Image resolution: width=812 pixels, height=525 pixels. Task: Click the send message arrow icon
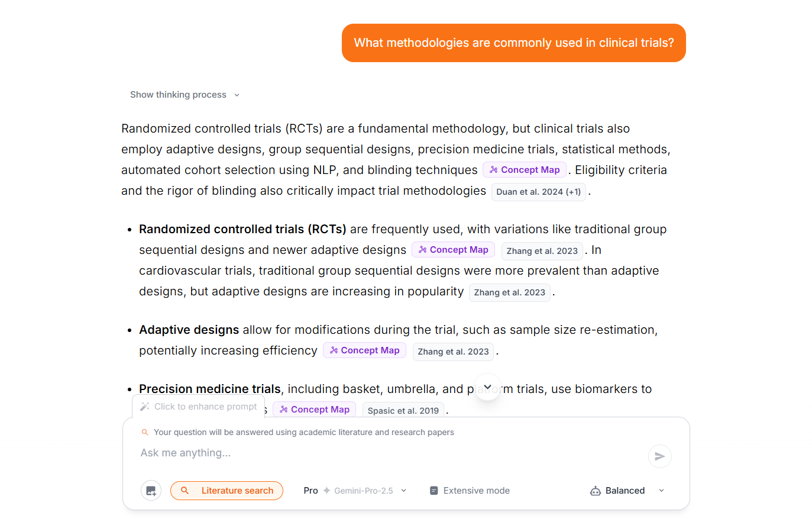659,456
